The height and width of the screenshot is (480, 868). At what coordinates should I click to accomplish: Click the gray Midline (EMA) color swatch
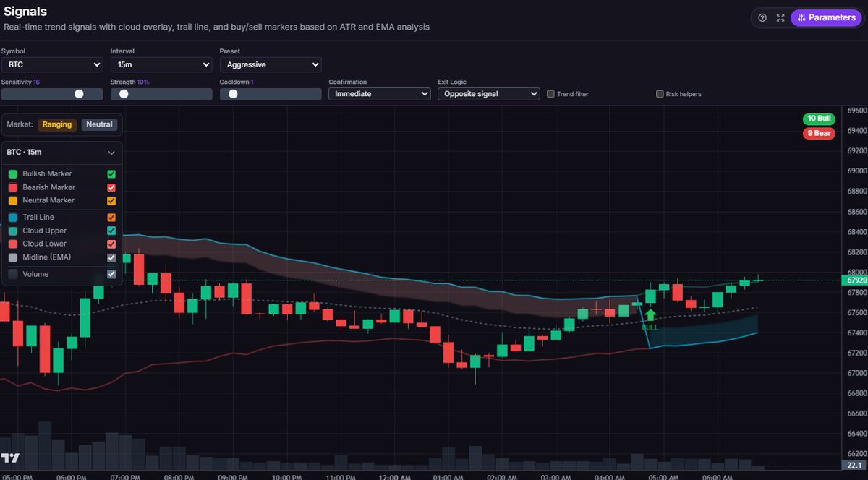[x=12, y=257]
